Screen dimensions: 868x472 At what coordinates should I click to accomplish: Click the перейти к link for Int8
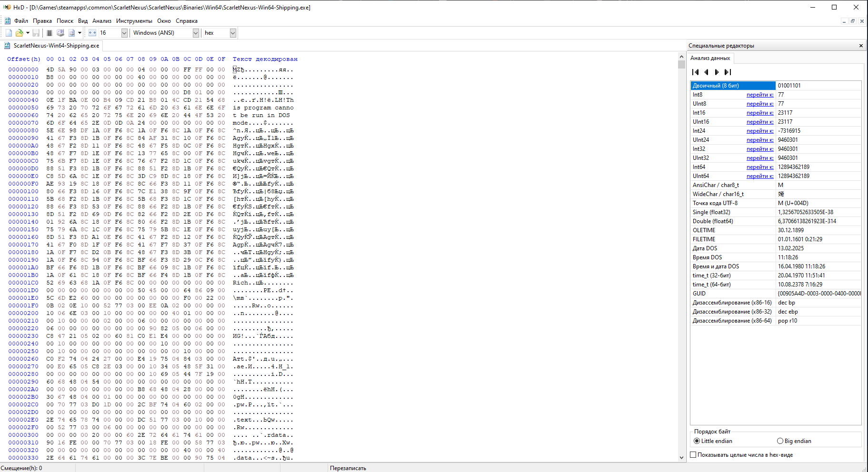coord(760,95)
